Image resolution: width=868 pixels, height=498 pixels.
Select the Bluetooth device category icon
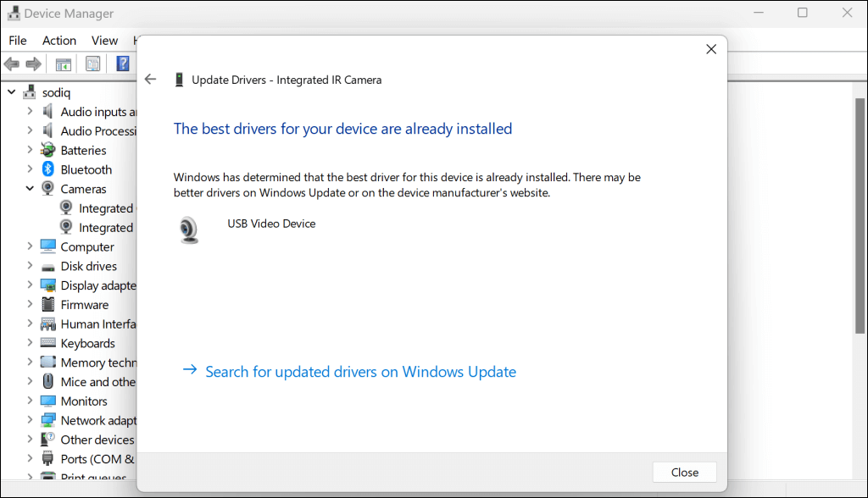coord(48,169)
